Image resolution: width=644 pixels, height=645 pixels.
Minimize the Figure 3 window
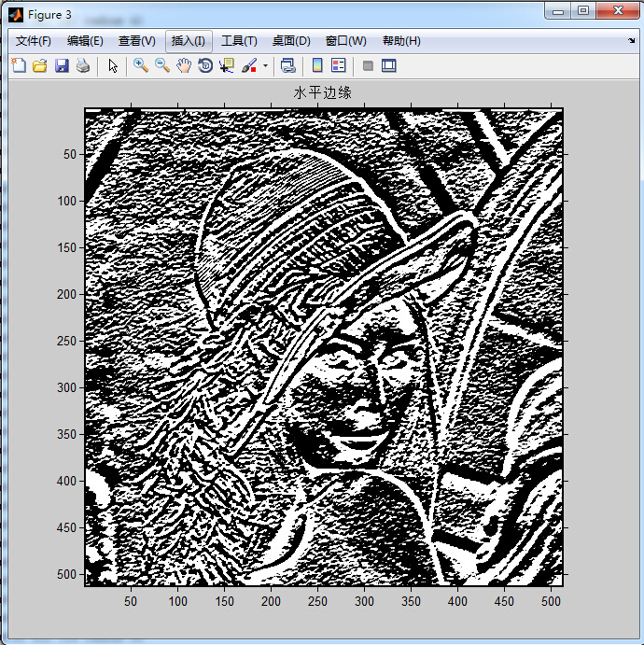coord(557,10)
